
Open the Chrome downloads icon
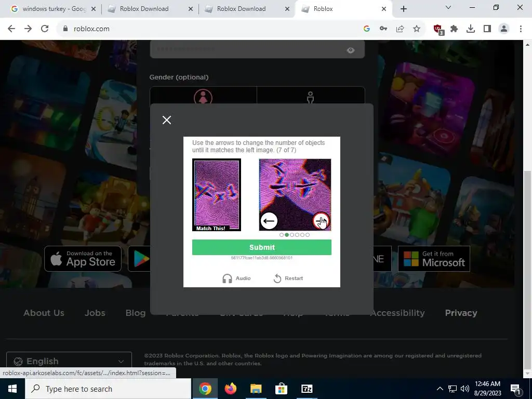pos(471,29)
